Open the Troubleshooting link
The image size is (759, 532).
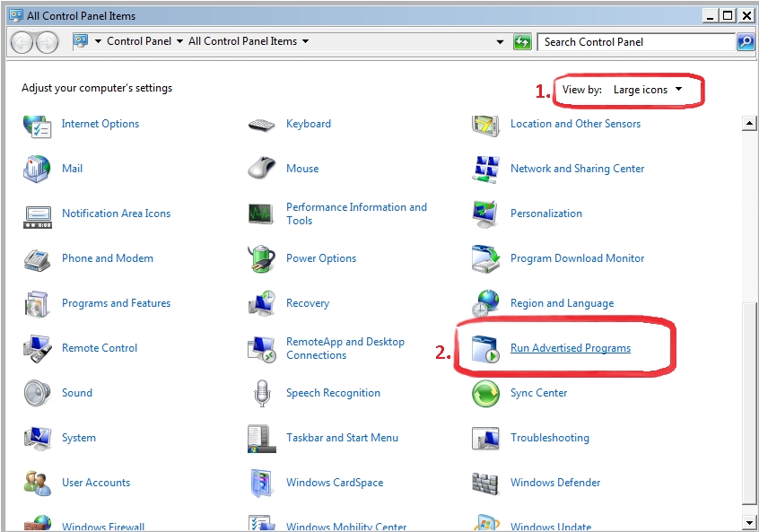pos(549,438)
